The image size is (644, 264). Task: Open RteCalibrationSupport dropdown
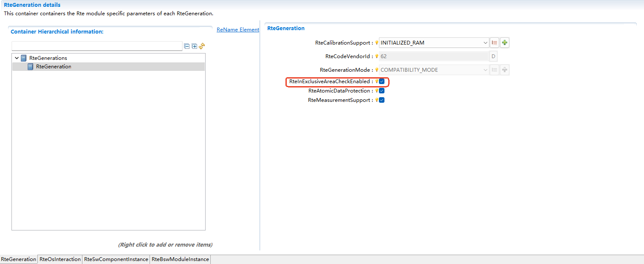pyautogui.click(x=486, y=42)
